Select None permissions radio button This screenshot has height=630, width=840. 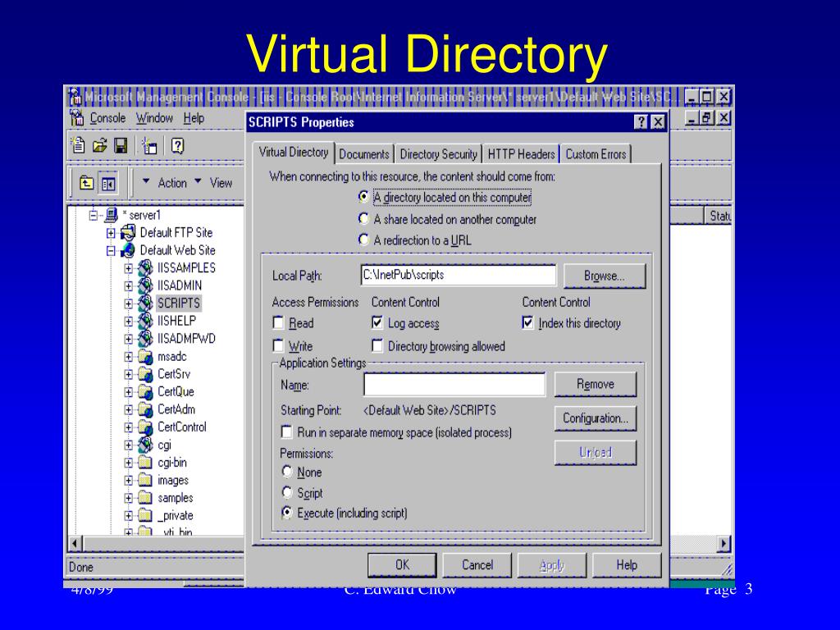click(287, 472)
